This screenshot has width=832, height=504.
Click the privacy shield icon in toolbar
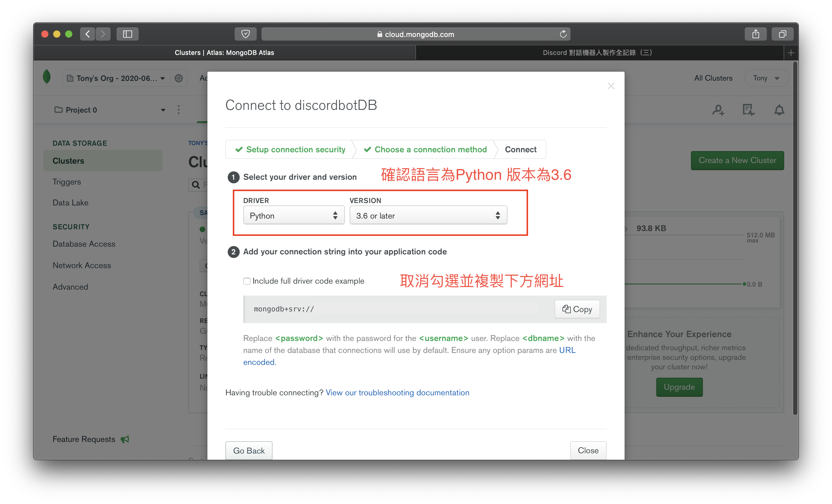[245, 34]
